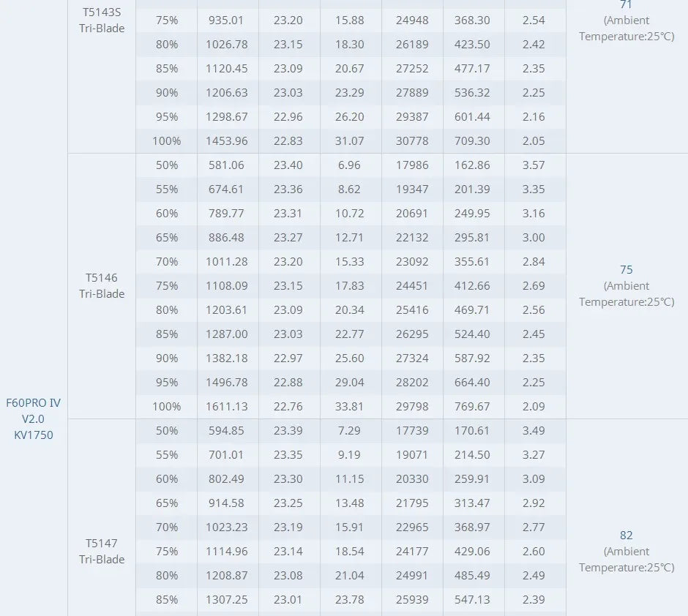Viewport: 688px width, 616px height.
Task: Click the thrust value 1453.96
Action: pos(227,140)
